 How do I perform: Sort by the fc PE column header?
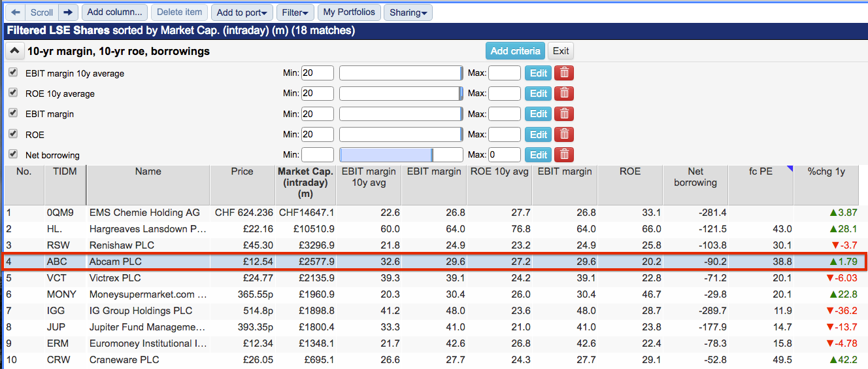(761, 184)
